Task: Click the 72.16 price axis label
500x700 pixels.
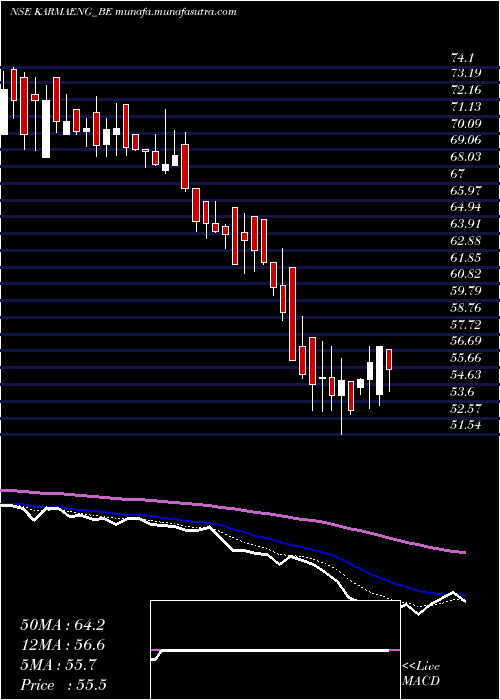Action: point(466,90)
